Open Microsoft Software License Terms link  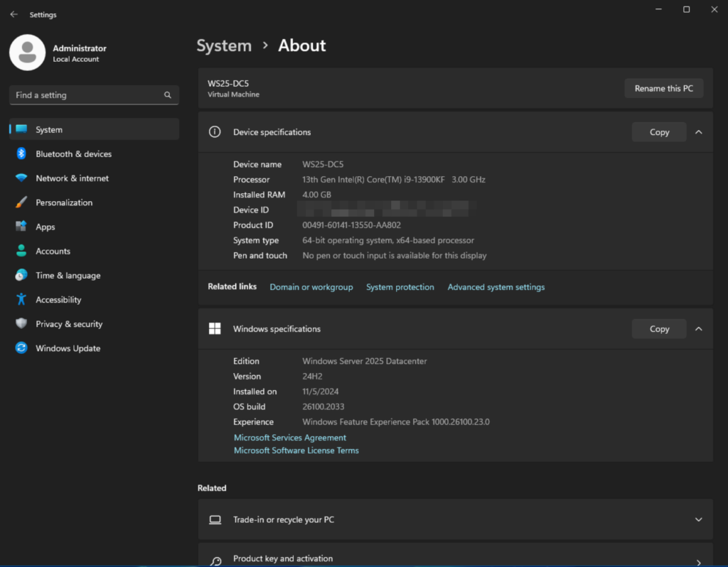click(x=296, y=450)
